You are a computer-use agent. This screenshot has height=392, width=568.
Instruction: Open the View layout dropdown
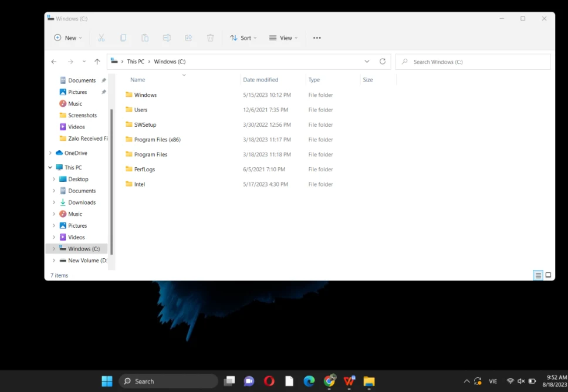pos(283,38)
